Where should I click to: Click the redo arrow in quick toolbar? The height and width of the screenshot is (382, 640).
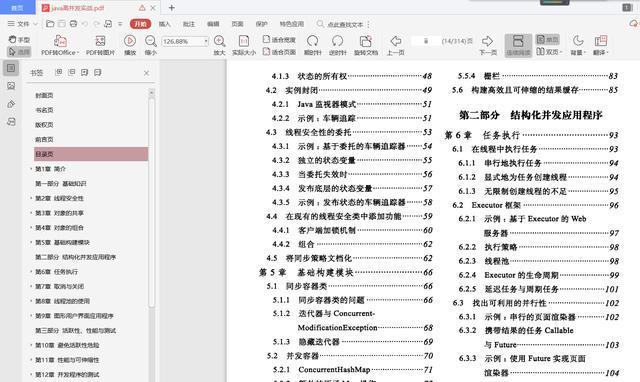[x=96, y=24]
